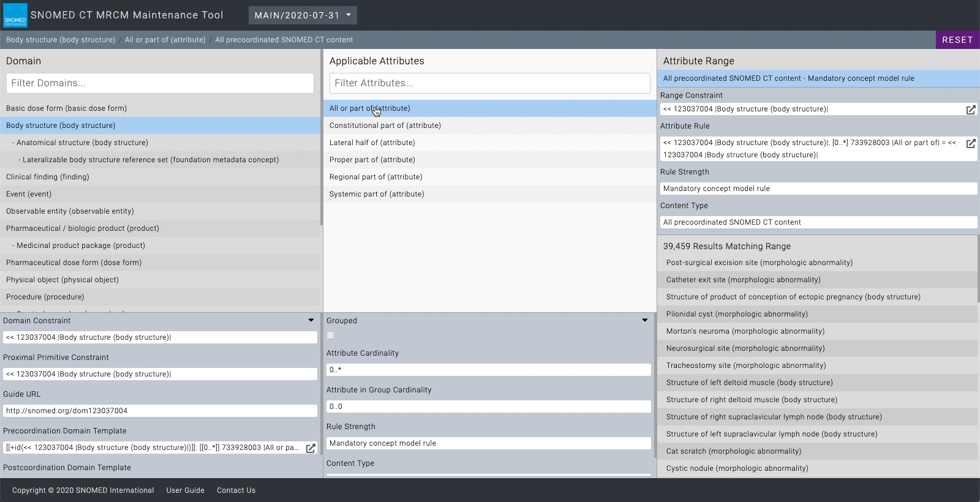Click the Guide URL field
This screenshot has width=980, height=502.
pyautogui.click(x=160, y=411)
